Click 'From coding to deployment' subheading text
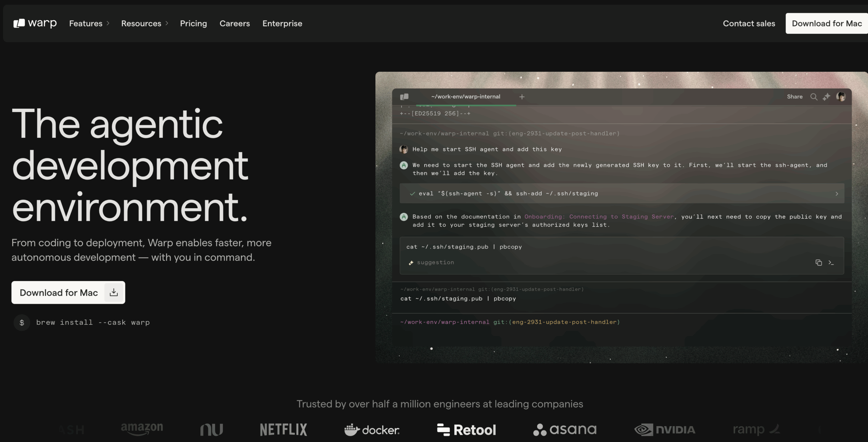 (x=141, y=250)
